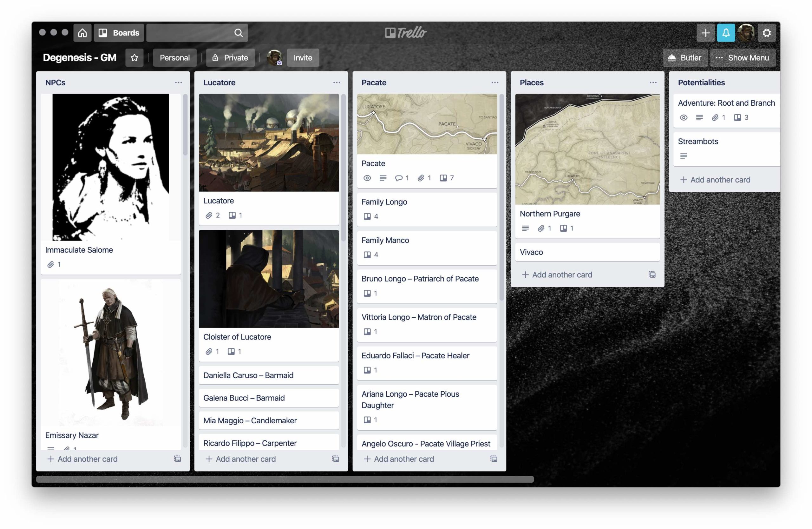Open the Boards menu

click(119, 33)
